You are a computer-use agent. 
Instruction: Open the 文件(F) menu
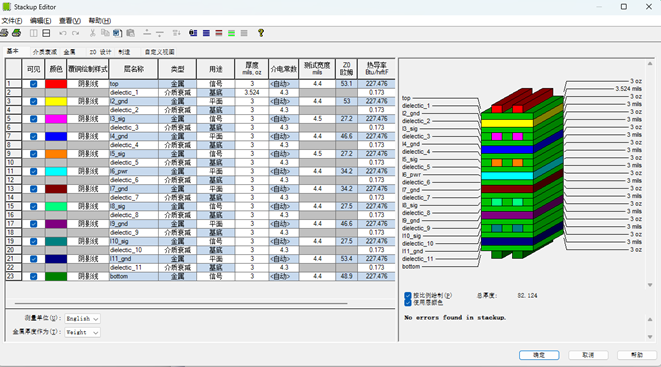[x=12, y=21]
